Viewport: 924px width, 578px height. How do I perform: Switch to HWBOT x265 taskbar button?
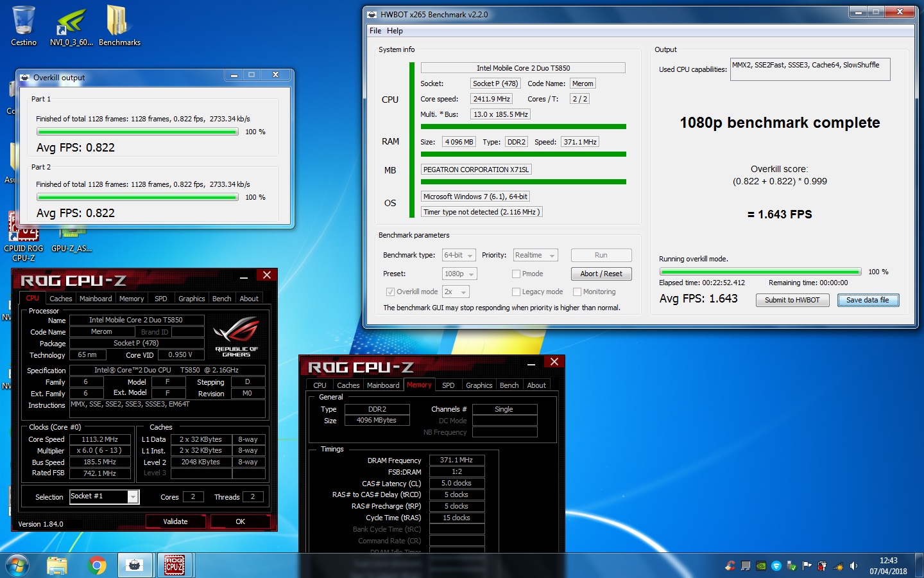pos(135,566)
